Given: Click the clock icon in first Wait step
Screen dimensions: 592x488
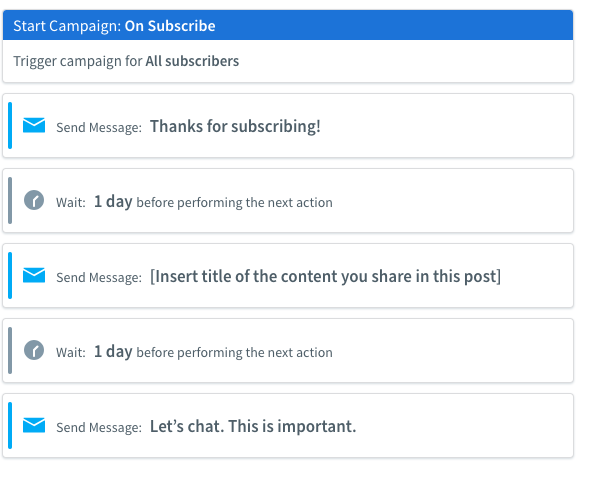Looking at the screenshot, I should (x=34, y=200).
